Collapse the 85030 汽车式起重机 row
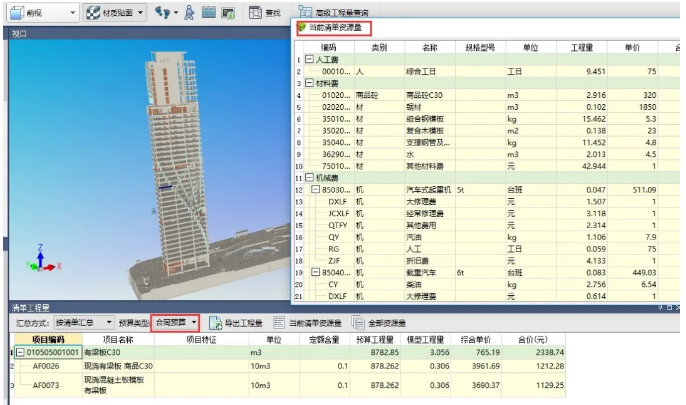Viewport: 686px width, 405px height. 315,189
